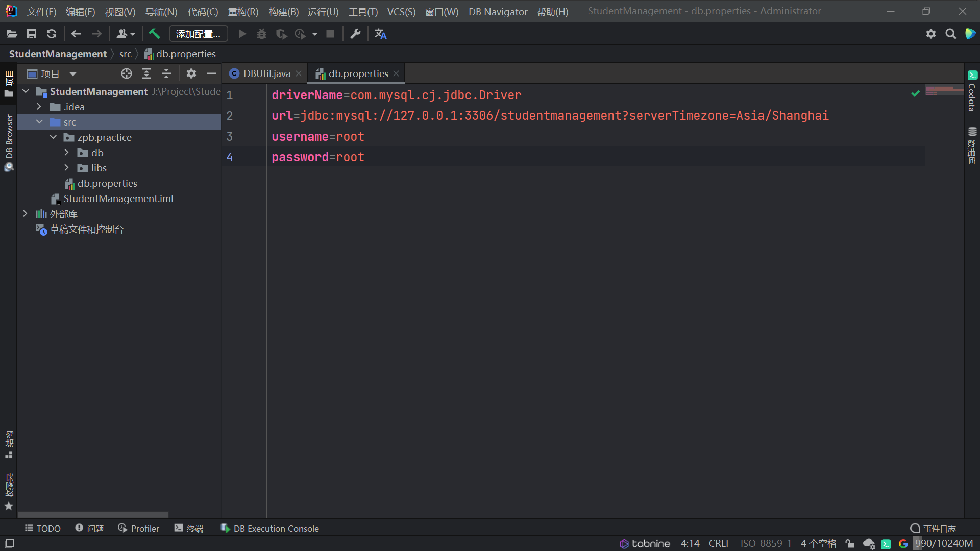Click Select Opened File crosshair icon
Screen dimensions: 980x551
pos(127,74)
